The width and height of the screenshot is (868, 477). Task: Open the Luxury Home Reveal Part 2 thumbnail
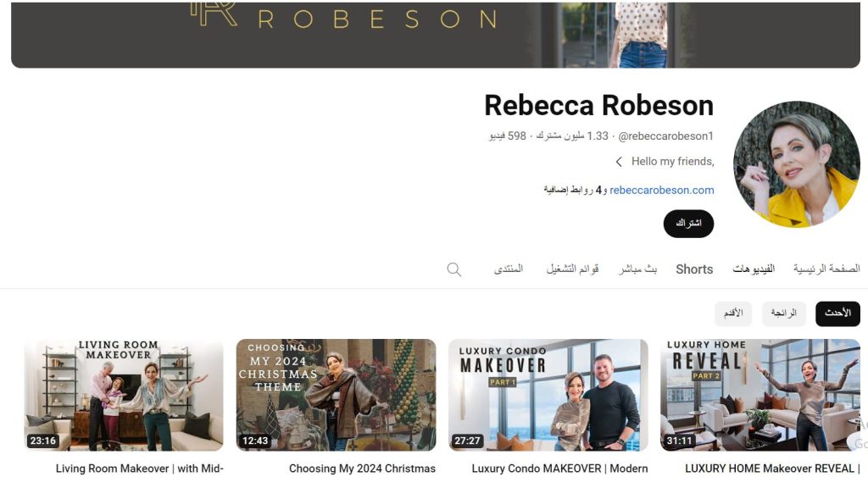click(x=760, y=395)
